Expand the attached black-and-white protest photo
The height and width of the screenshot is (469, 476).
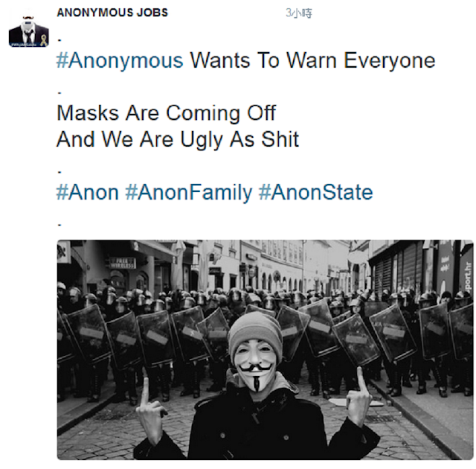point(265,350)
